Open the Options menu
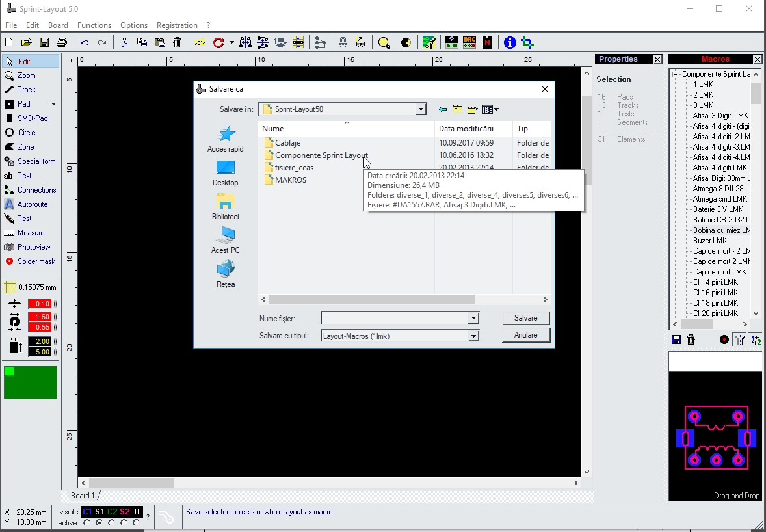Viewport: 766px width, 532px height. [134, 25]
